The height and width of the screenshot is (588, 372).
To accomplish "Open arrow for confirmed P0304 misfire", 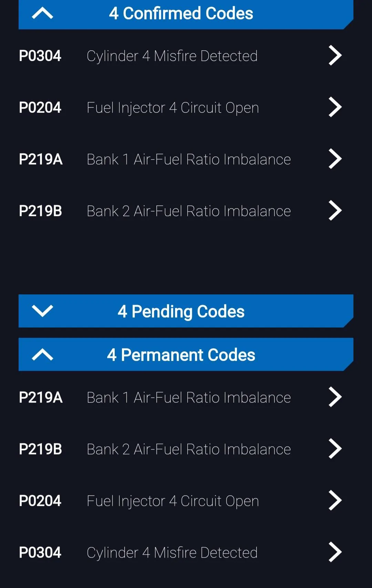I will coord(335,55).
